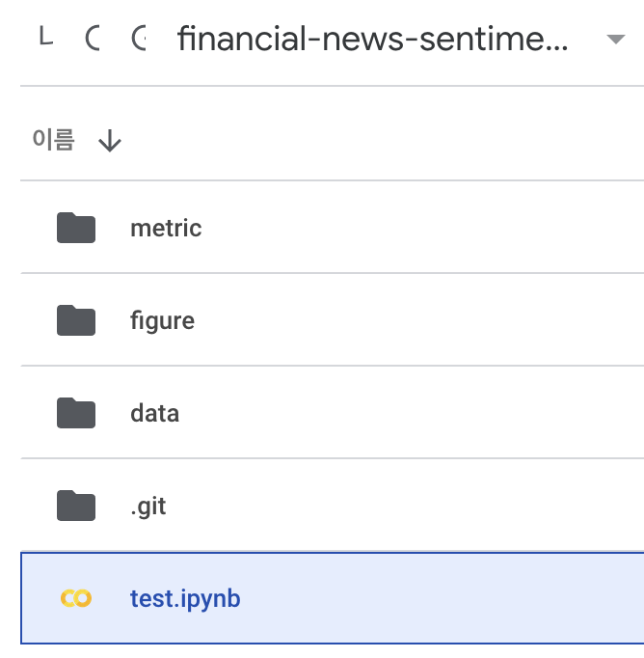This screenshot has height=658, width=644.
Task: Go to the third truncated breadcrumb item
Action: tap(139, 38)
